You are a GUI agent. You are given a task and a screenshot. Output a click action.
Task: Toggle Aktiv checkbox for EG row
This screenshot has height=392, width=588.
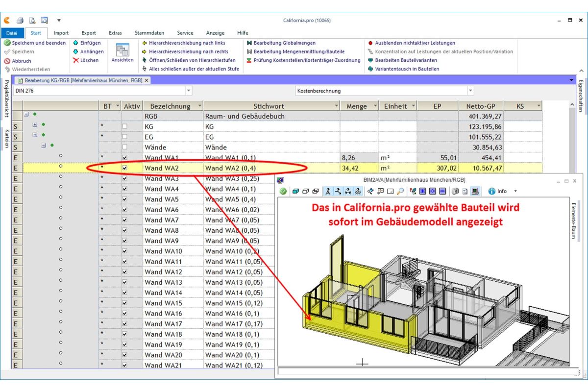[124, 137]
